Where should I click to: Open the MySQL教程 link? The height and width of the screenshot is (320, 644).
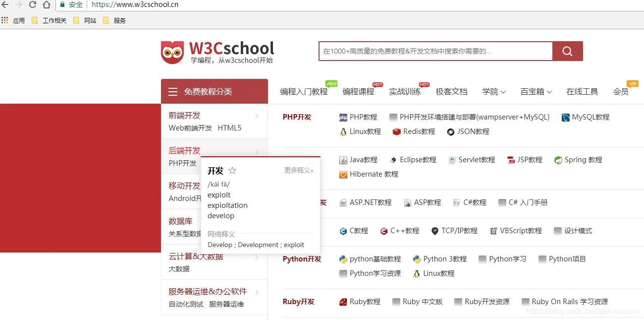[x=590, y=117]
